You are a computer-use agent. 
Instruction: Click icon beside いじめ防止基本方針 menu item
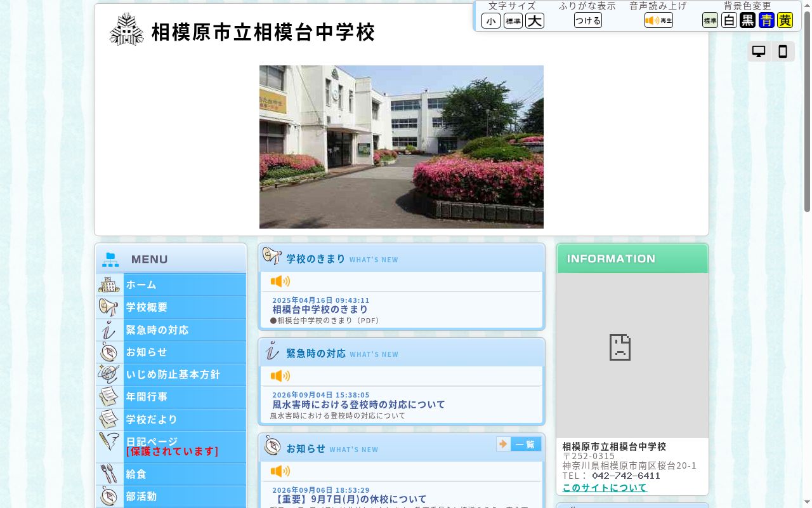point(109,374)
